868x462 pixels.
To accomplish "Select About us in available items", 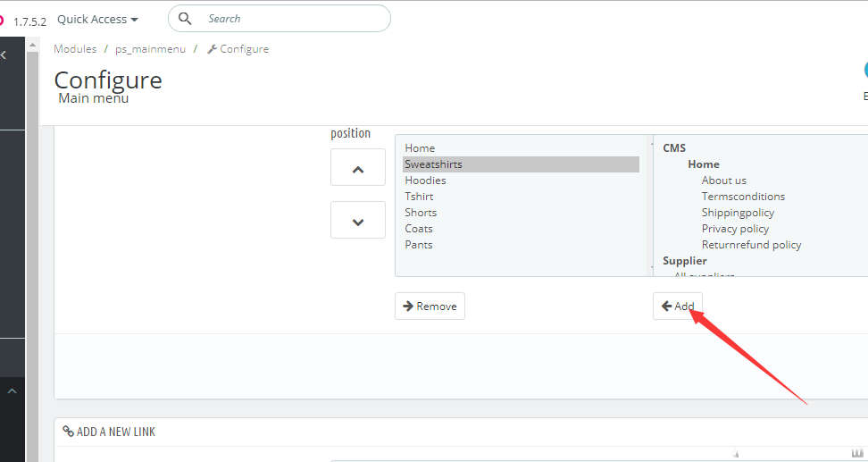I will 723,180.
